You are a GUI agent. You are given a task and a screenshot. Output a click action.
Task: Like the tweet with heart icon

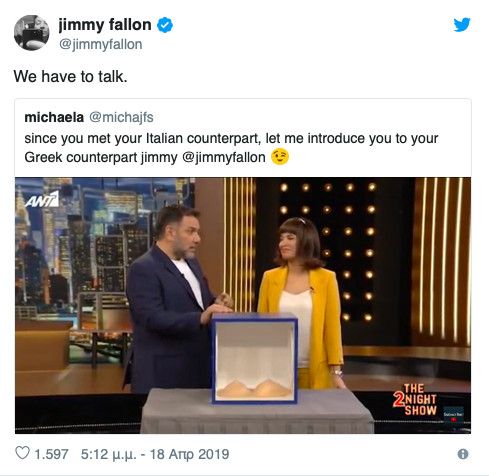pyautogui.click(x=23, y=453)
